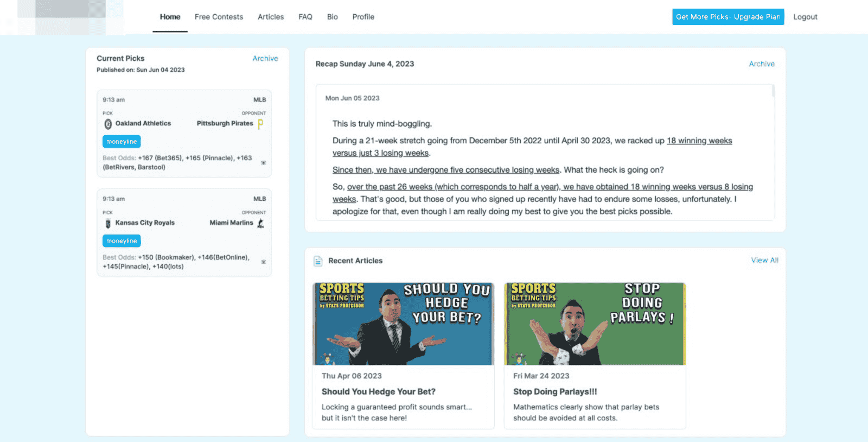
Task: Log out using the Logout link
Action: [805, 17]
